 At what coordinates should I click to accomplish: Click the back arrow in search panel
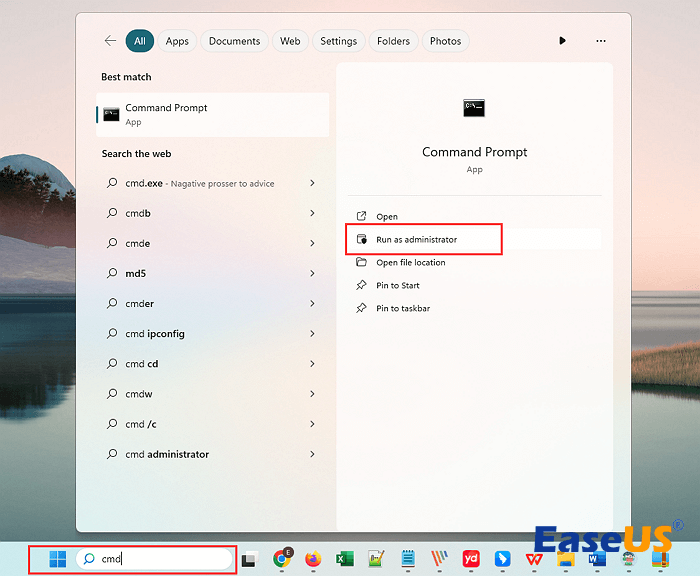coord(110,41)
